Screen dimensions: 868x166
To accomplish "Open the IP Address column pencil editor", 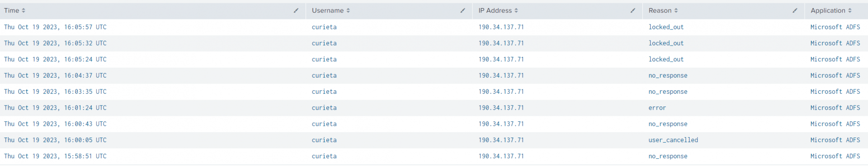I will click(x=632, y=10).
